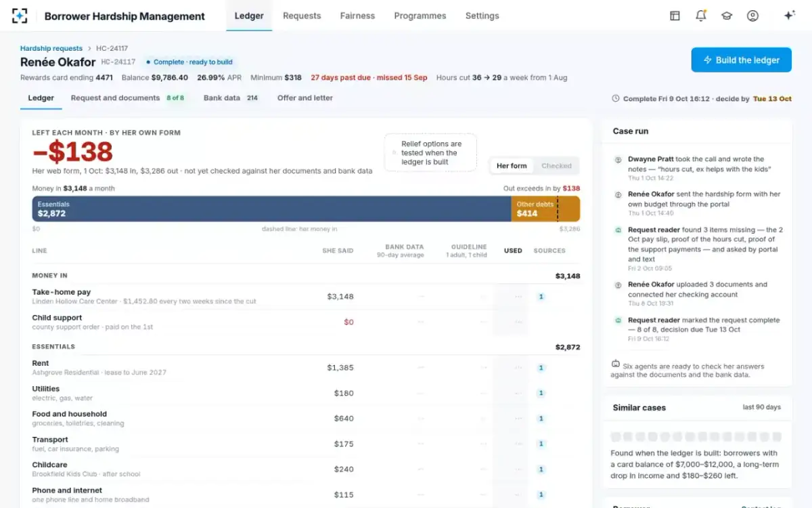Viewport: 812px width, 508px height.
Task: Select the 'Her form' view toggle
Action: [512, 166]
